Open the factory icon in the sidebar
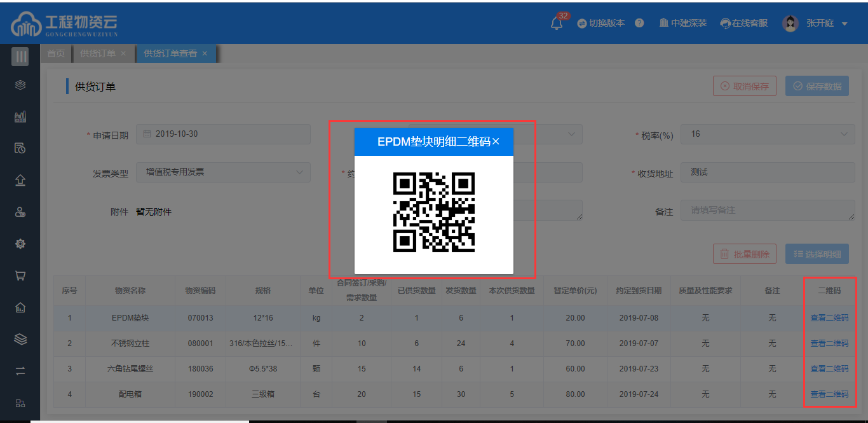868x423 pixels. (x=20, y=116)
